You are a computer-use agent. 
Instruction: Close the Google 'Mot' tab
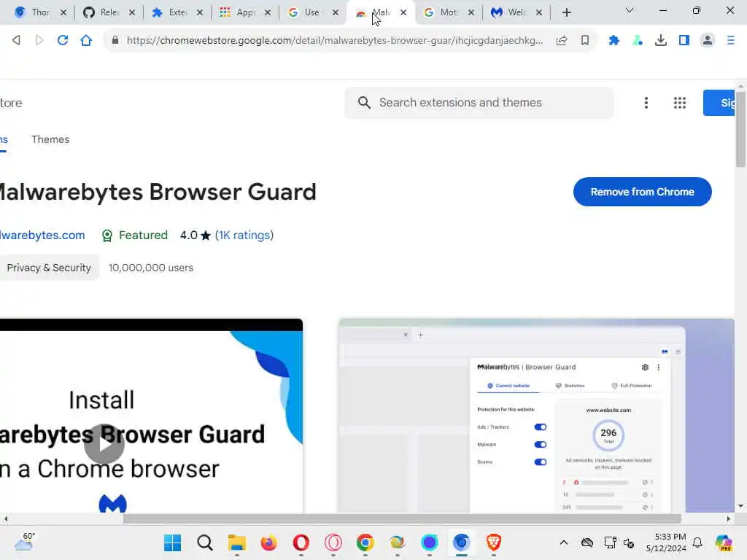tap(471, 12)
